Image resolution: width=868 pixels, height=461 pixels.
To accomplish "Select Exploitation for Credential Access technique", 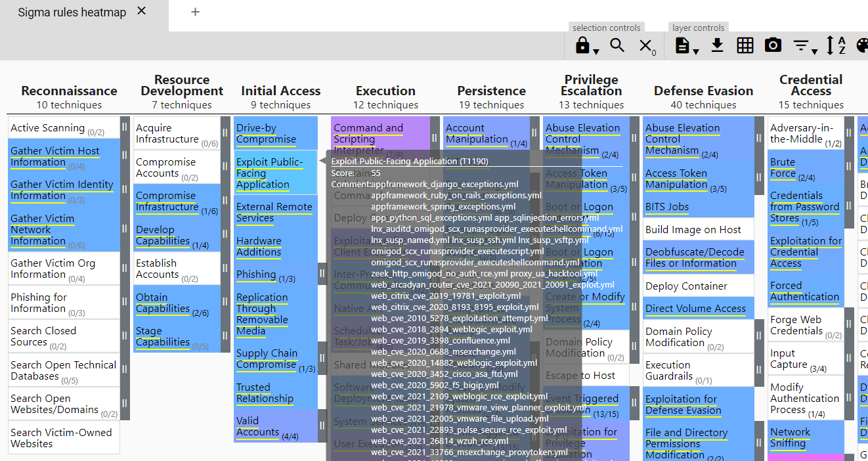I will click(x=806, y=252).
